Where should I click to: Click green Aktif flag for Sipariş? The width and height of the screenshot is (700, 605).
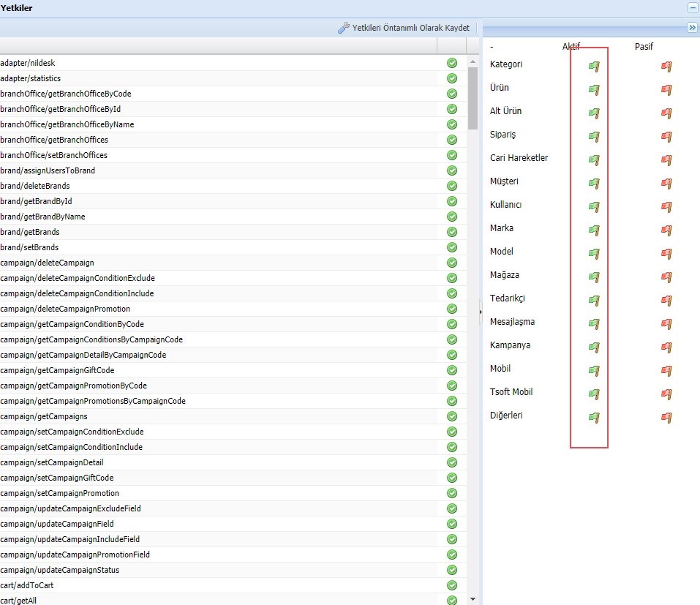pyautogui.click(x=594, y=137)
